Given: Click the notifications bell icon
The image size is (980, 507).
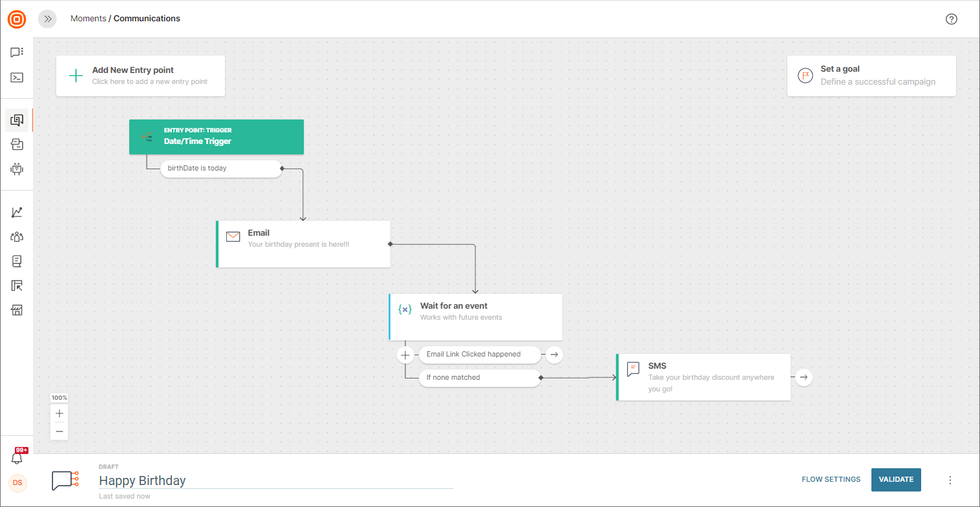Looking at the screenshot, I should [17, 458].
